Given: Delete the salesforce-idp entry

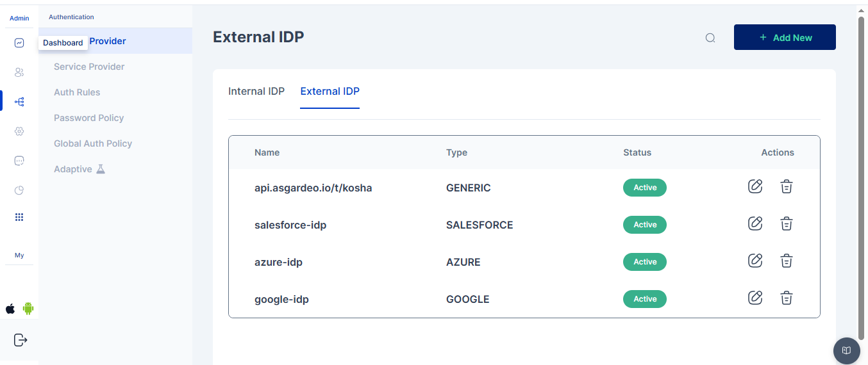Looking at the screenshot, I should 787,223.
